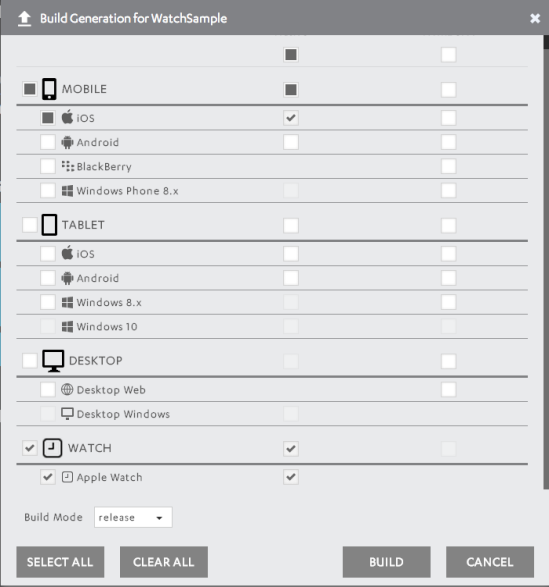The width and height of the screenshot is (549, 587).
Task: Open the Build Mode release dropdown
Action: (133, 517)
